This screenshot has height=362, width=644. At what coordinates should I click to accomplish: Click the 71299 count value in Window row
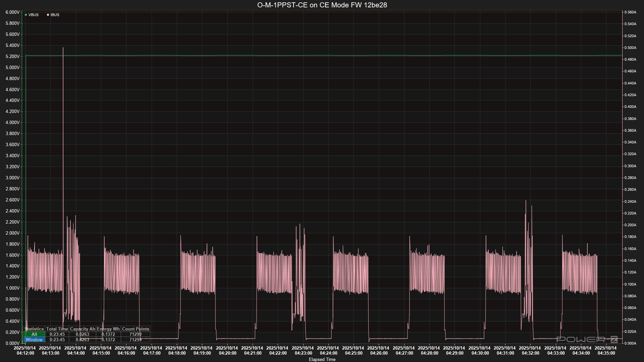(136, 340)
